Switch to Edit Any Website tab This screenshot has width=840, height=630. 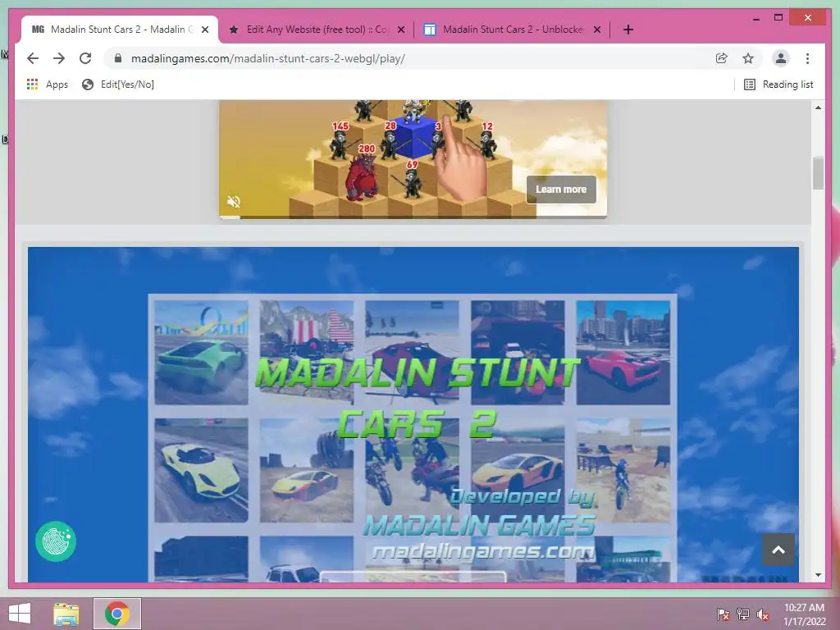pos(317,30)
